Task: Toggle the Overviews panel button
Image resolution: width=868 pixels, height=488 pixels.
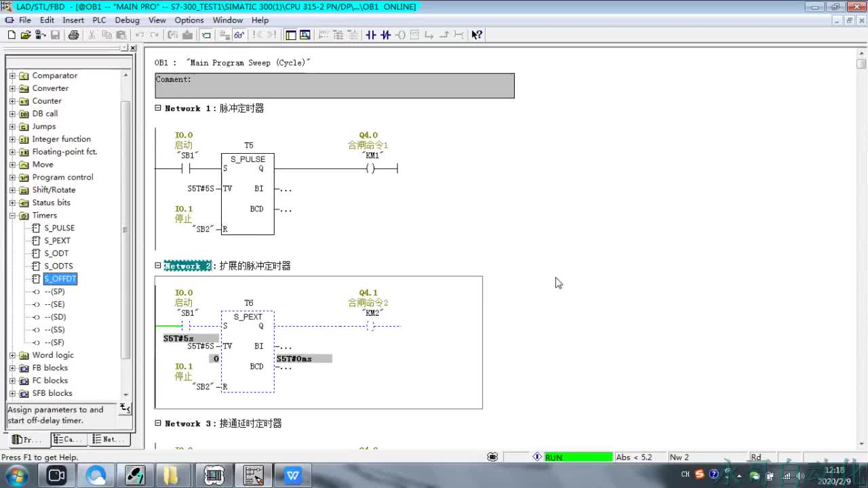Action: click(x=291, y=35)
